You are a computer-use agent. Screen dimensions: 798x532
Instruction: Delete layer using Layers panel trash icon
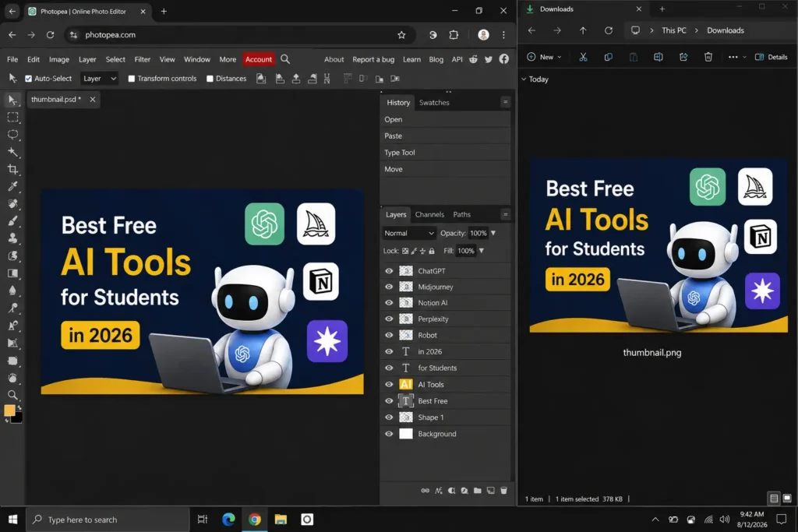click(504, 490)
